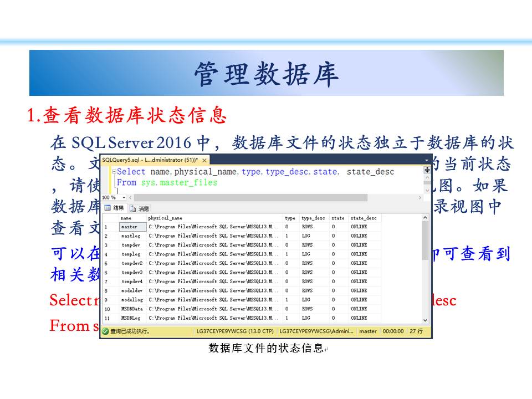Image resolution: width=532 pixels, height=399 pixels.
Task: Click the login 'LG37CEYPE9YWCSG\Admini...' status entry
Action: tap(316, 331)
